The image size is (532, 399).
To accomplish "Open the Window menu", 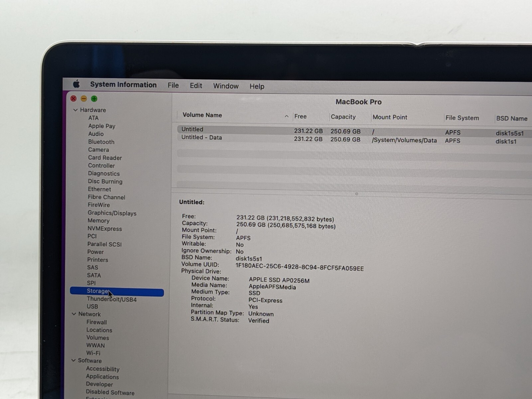I will pos(226,86).
